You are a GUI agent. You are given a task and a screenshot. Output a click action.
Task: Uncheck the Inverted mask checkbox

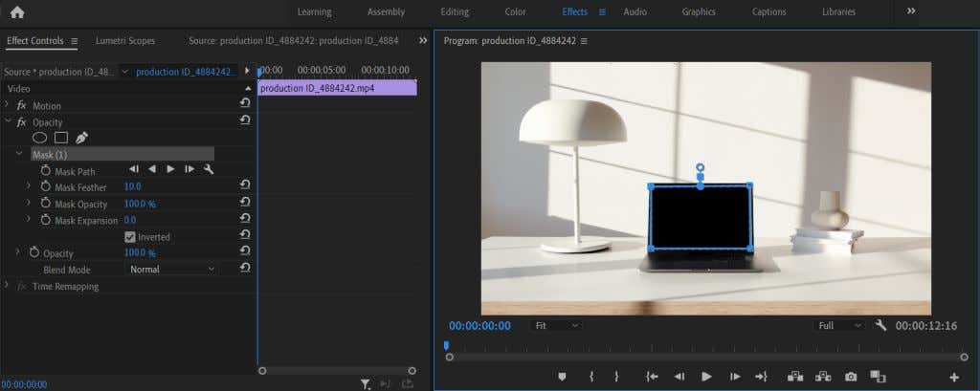[130, 237]
